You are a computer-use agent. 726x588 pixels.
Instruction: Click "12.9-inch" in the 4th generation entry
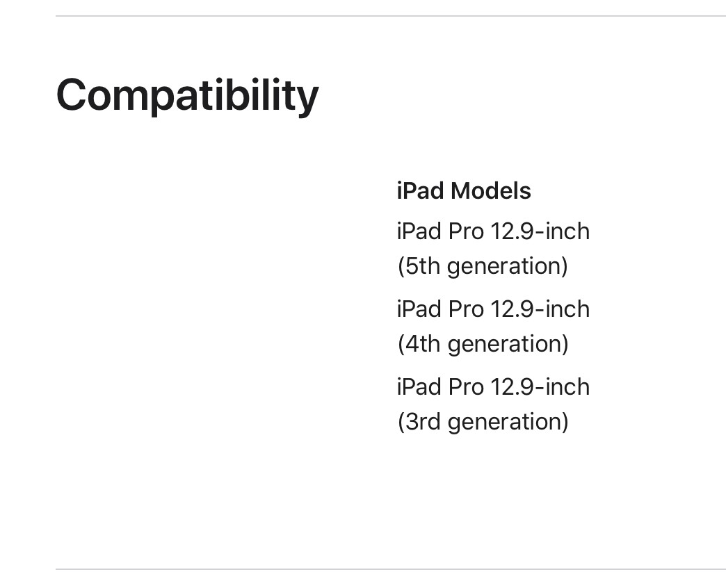[x=540, y=309]
